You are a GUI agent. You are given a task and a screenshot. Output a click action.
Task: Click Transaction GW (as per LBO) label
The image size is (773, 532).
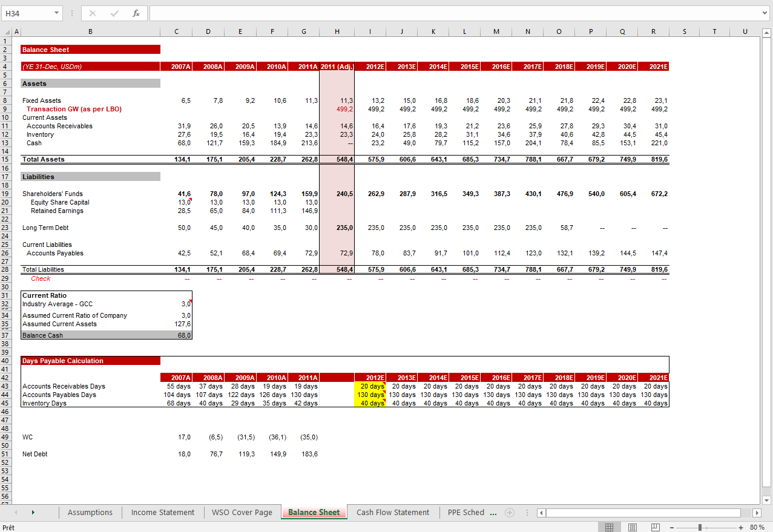click(74, 109)
